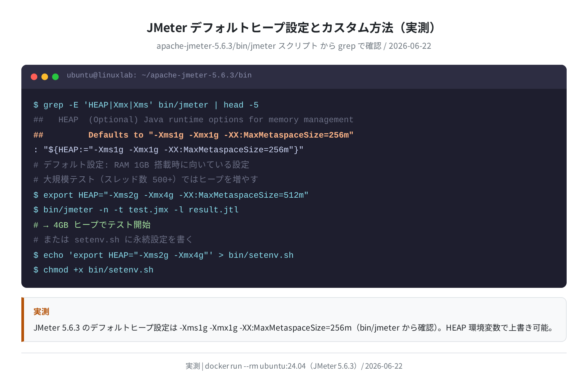Click comment about setenv.sh permanent setting
Viewport: 588px width, 384px height.
(113, 240)
